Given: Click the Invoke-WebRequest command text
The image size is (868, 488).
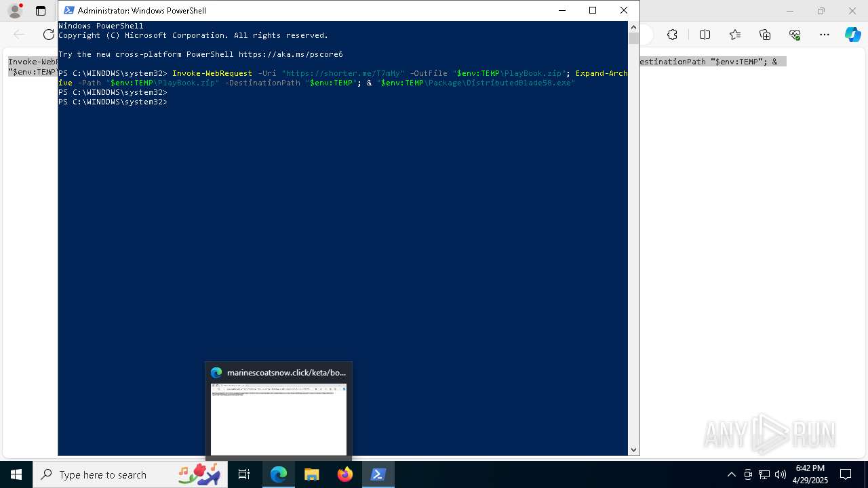Looking at the screenshot, I should (212, 73).
